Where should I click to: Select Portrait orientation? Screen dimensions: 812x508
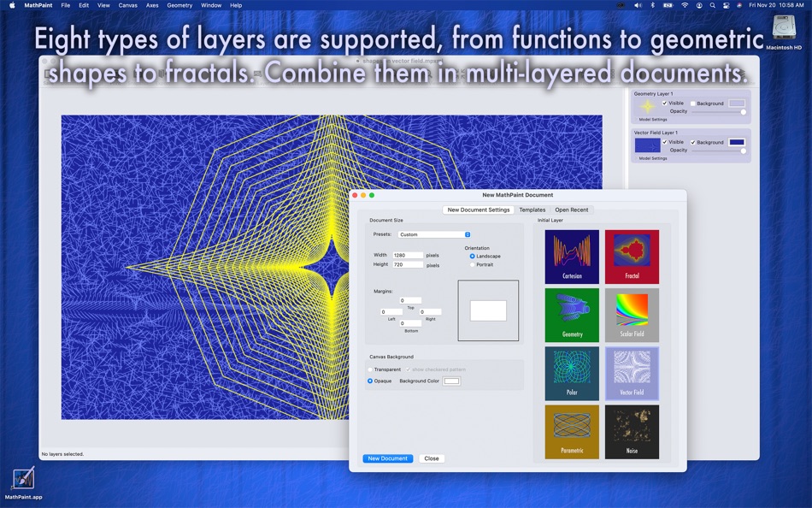click(473, 264)
